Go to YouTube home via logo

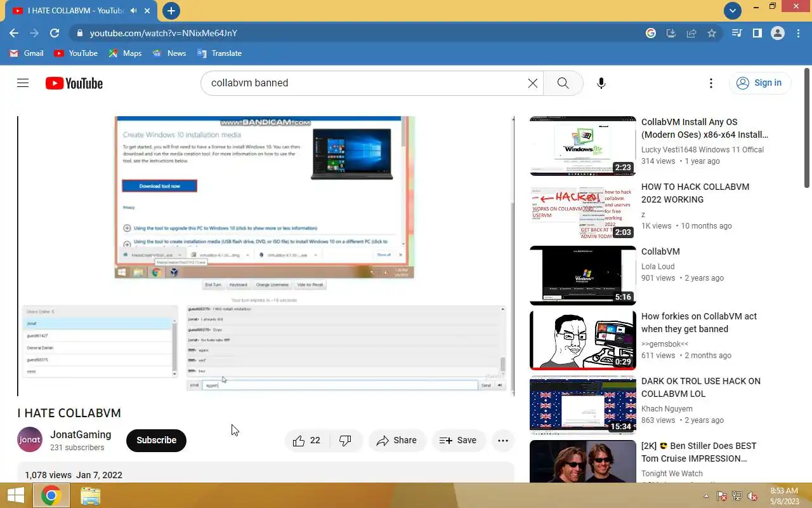[x=74, y=83]
